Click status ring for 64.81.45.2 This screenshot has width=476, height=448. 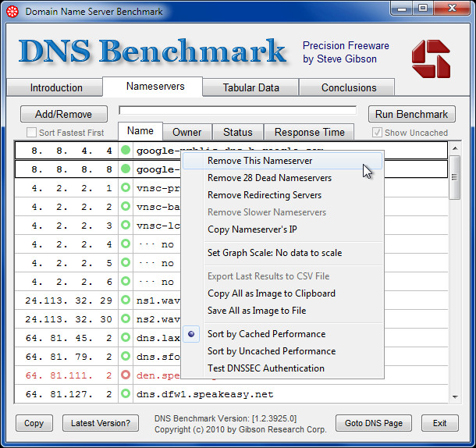(x=126, y=337)
